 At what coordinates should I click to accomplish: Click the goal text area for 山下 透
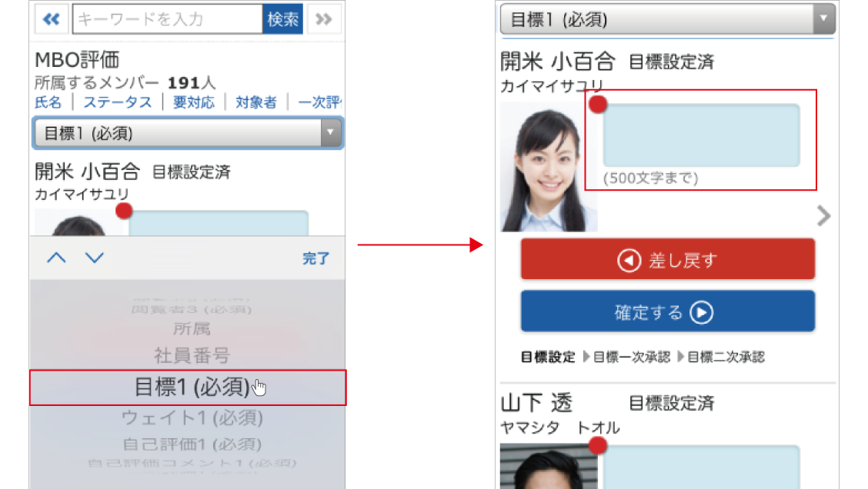(x=701, y=467)
